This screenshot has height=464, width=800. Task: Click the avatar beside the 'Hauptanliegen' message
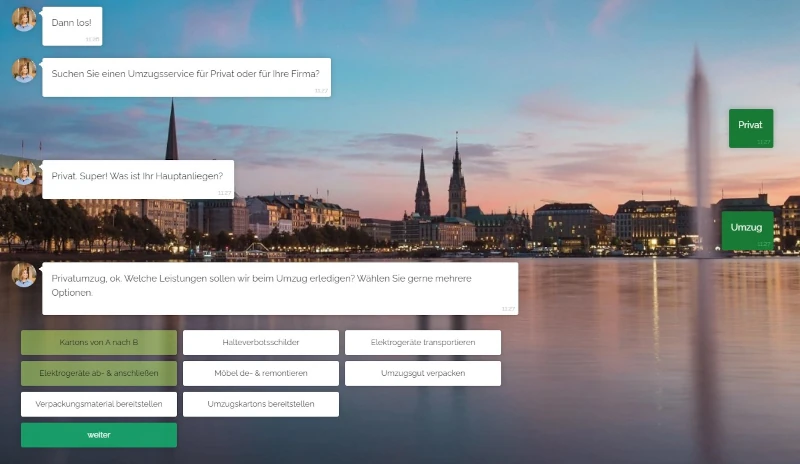pyautogui.click(x=24, y=172)
